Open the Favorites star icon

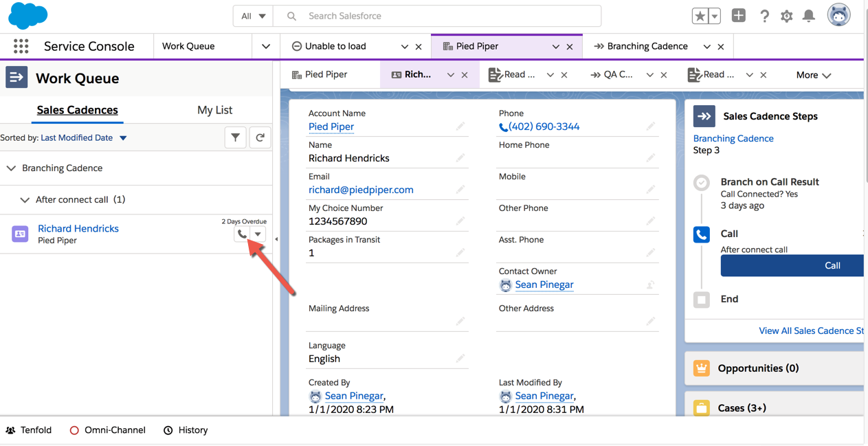pos(700,16)
